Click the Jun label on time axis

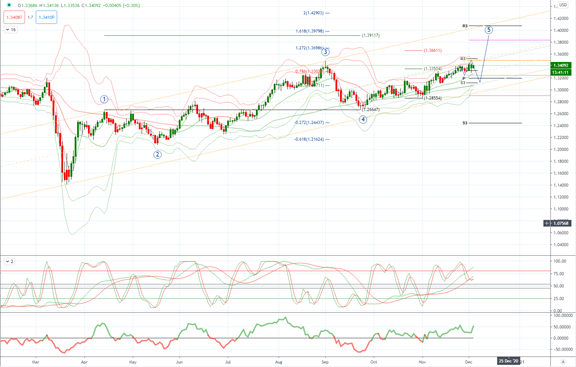(179, 361)
